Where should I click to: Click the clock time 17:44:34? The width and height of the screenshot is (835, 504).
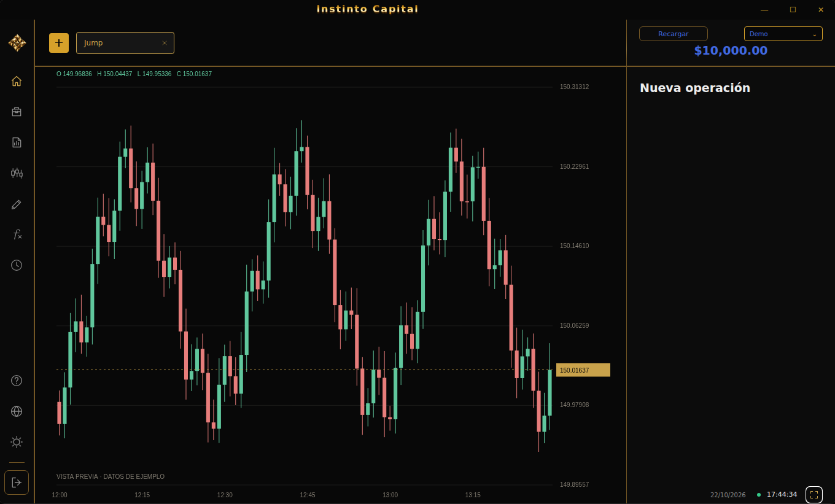[782, 494]
